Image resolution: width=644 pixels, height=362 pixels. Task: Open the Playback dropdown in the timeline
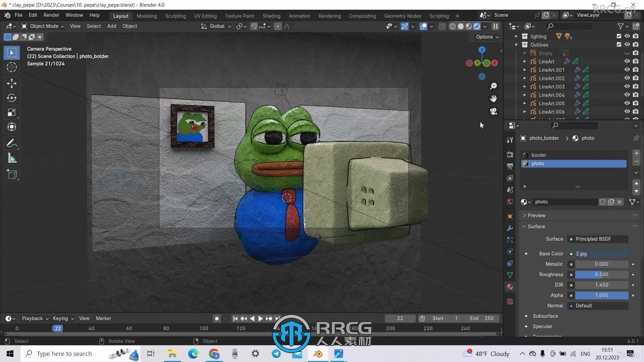click(35, 318)
